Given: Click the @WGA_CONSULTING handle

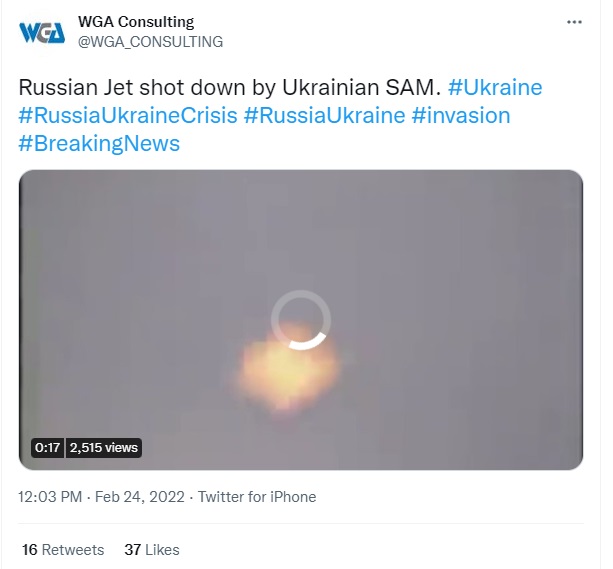Looking at the screenshot, I should coord(150,42).
